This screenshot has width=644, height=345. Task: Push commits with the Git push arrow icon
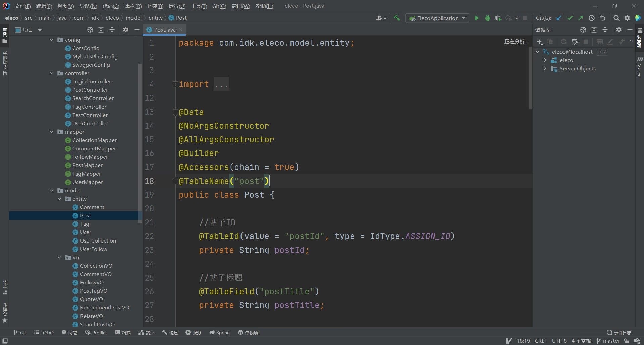pos(580,18)
